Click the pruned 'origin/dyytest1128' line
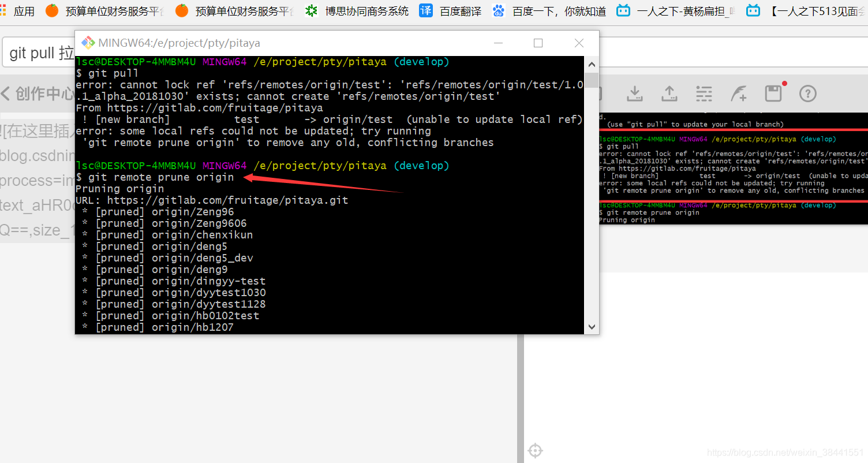The image size is (868, 463). pyautogui.click(x=174, y=304)
